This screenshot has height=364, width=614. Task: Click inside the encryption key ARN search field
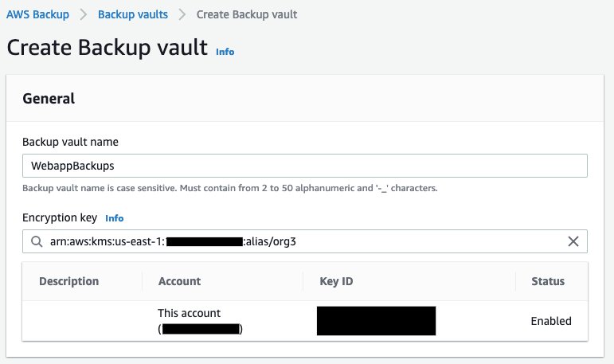pos(305,241)
